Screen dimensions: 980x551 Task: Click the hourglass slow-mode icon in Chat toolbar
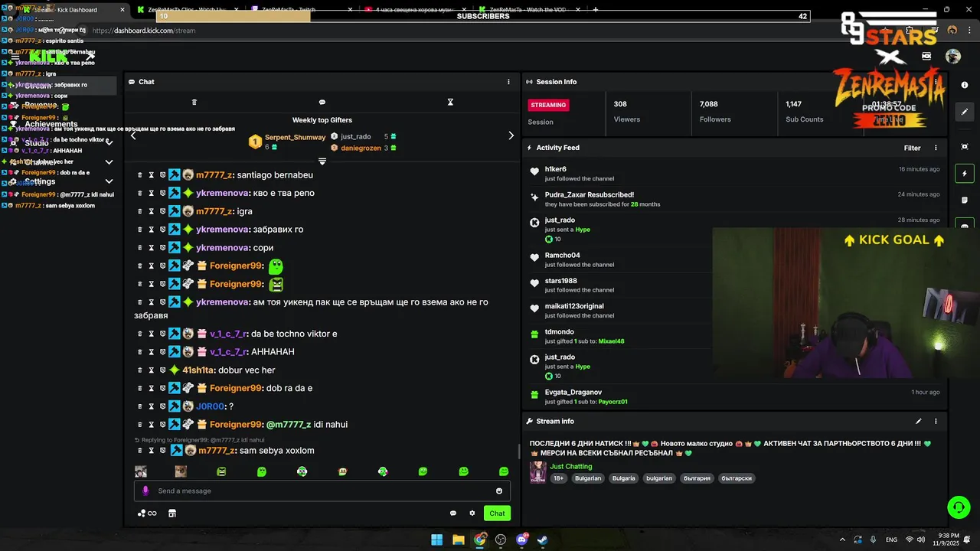tap(450, 102)
